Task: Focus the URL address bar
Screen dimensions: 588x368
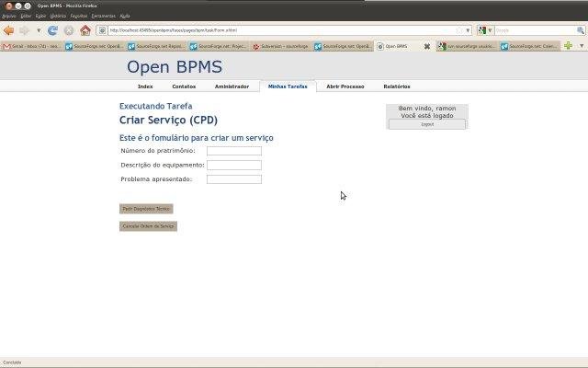Action: (281, 30)
